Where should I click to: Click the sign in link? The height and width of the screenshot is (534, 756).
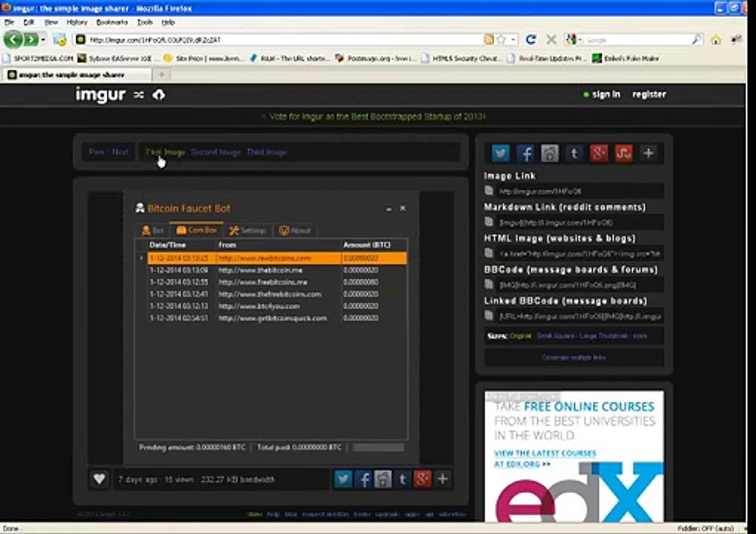pos(606,94)
